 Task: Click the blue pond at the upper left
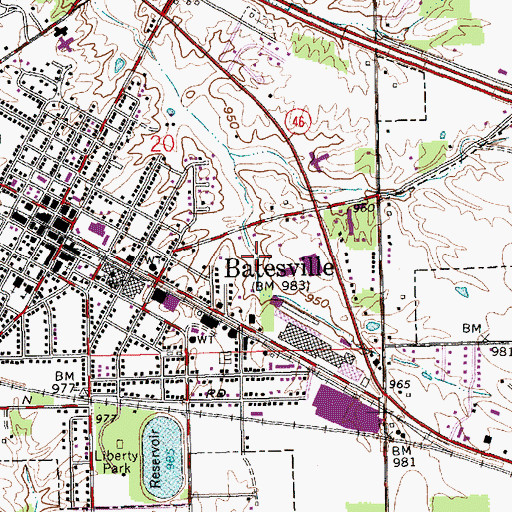pos(119,65)
